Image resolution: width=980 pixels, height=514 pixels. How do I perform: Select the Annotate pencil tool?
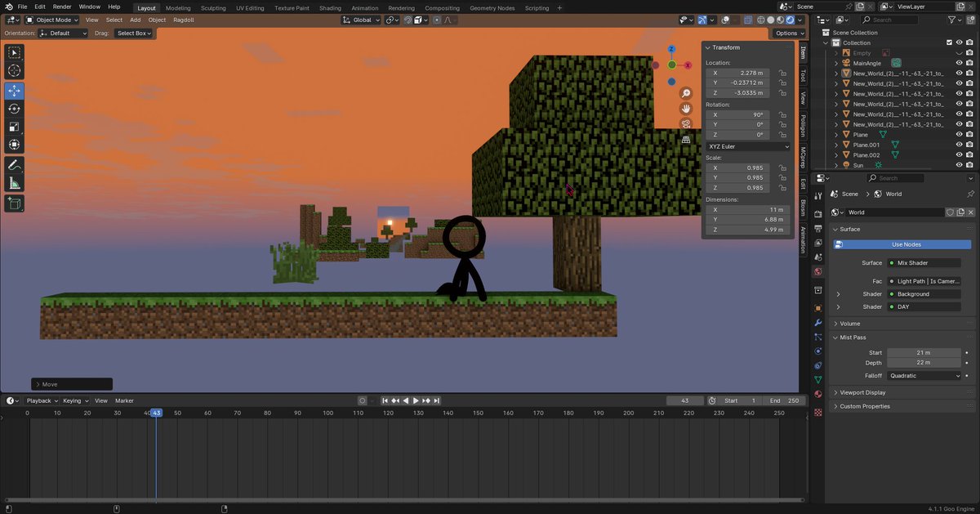pyautogui.click(x=15, y=165)
